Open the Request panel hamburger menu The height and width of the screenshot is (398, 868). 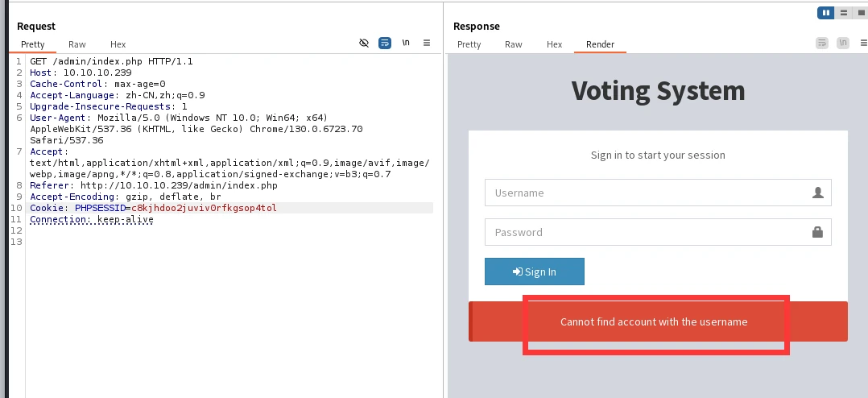coord(427,43)
